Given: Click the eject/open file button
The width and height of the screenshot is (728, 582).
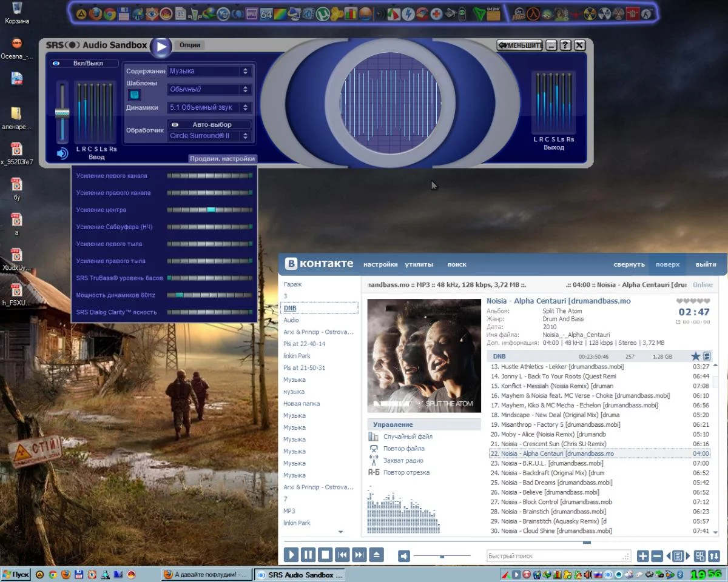Looking at the screenshot, I should click(x=377, y=555).
